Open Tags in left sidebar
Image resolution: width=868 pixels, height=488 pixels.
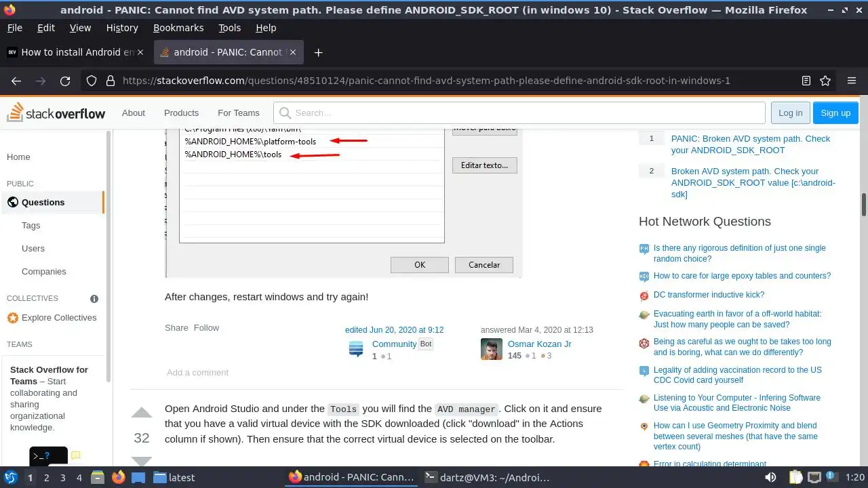coord(31,225)
